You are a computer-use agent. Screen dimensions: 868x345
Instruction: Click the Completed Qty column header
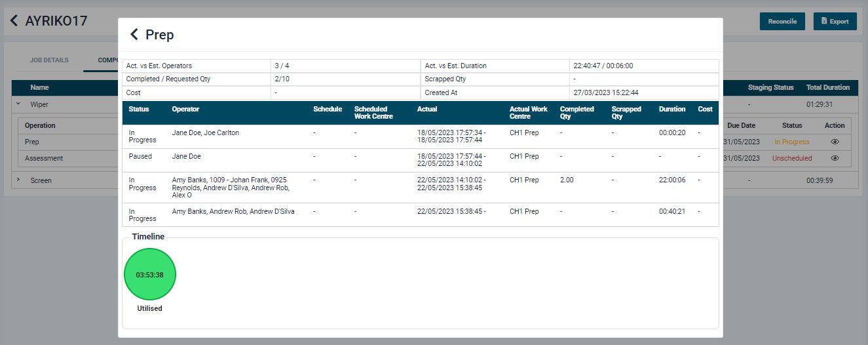click(x=576, y=113)
